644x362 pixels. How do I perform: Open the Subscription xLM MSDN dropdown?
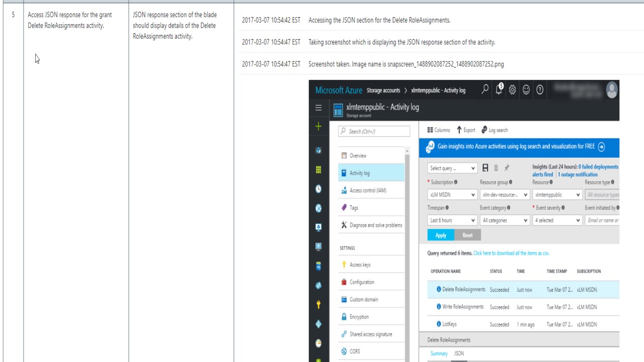pos(452,195)
